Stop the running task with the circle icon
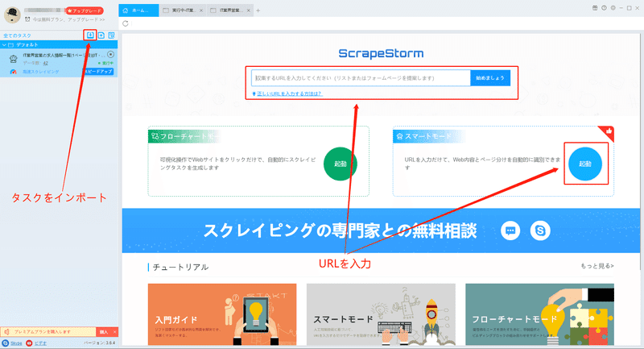 click(x=110, y=54)
